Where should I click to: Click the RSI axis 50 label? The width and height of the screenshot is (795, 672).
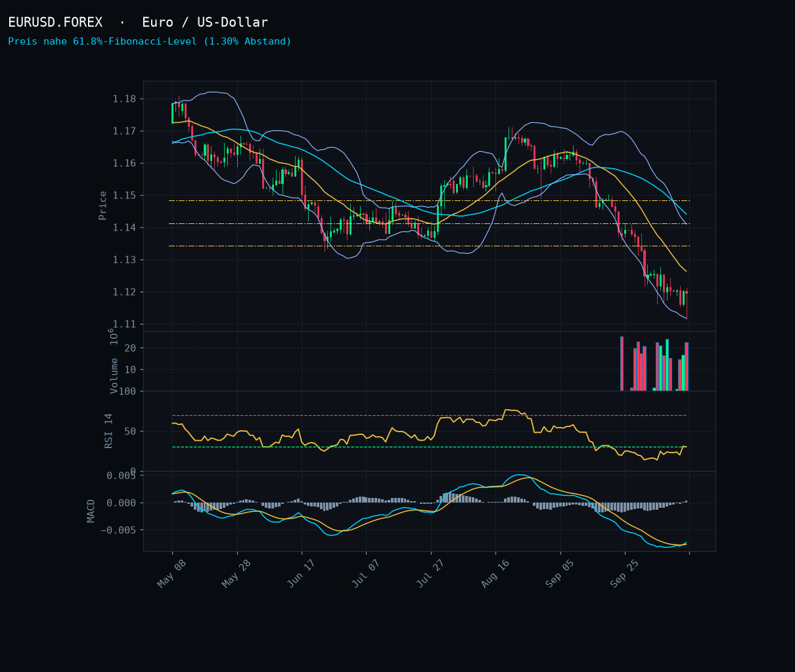click(130, 432)
